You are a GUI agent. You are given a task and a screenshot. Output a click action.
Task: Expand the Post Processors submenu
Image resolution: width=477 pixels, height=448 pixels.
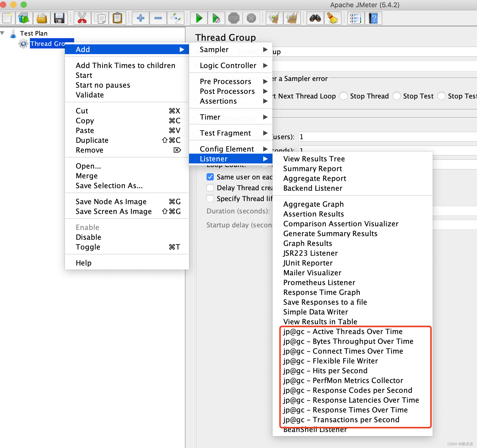[231, 91]
